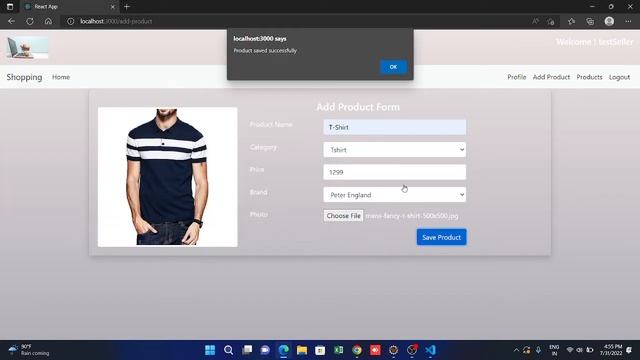The width and height of the screenshot is (640, 360).
Task: Go to Add Product in navbar
Action: click(x=551, y=77)
